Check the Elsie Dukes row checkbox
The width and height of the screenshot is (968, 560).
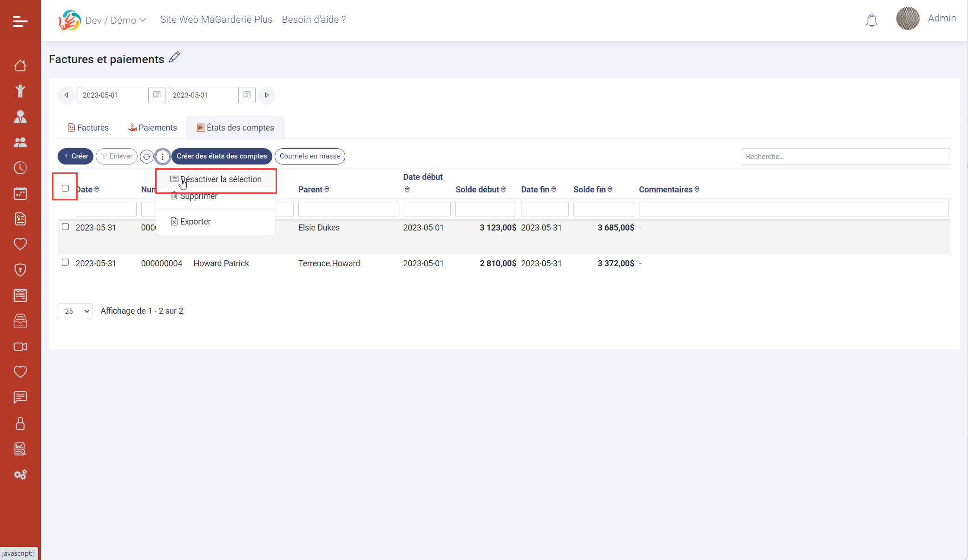coord(65,227)
